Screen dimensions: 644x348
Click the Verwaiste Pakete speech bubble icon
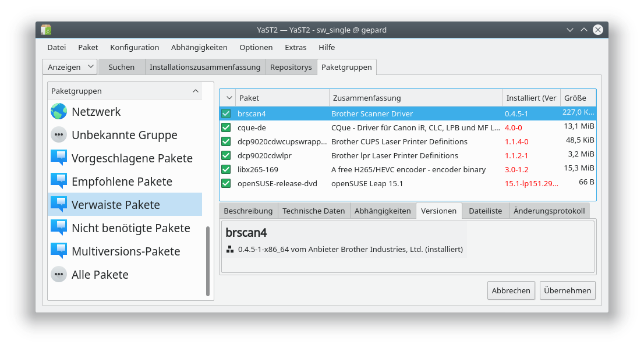pyautogui.click(x=59, y=204)
